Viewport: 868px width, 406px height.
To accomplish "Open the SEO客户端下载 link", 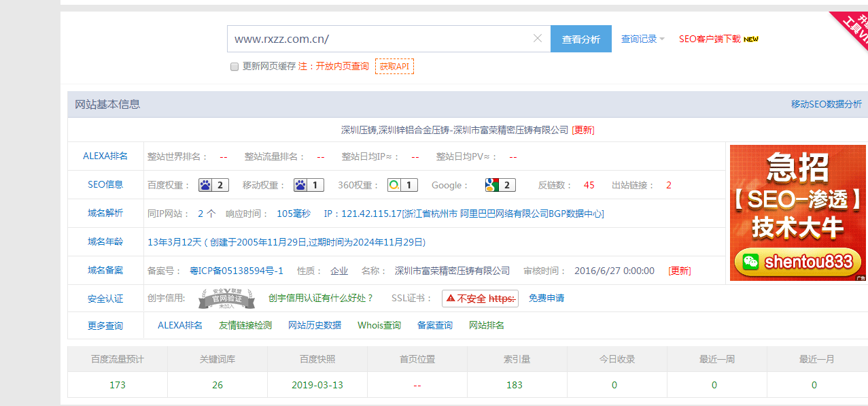I will coord(710,39).
